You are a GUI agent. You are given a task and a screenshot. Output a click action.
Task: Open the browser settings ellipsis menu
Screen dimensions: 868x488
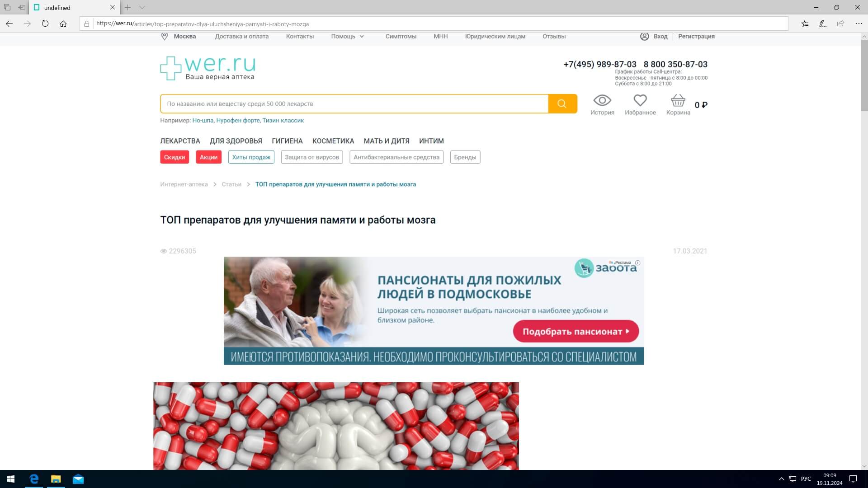point(859,24)
